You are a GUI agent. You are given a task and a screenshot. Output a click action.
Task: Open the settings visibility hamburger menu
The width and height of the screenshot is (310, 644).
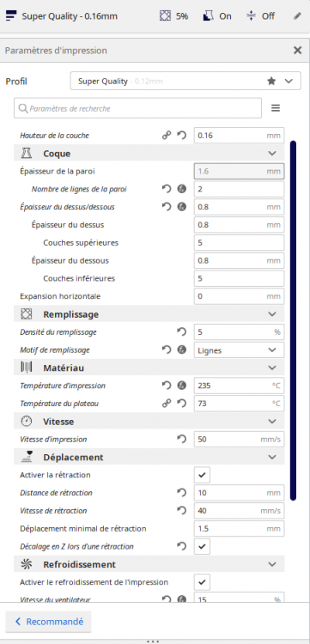tap(276, 108)
